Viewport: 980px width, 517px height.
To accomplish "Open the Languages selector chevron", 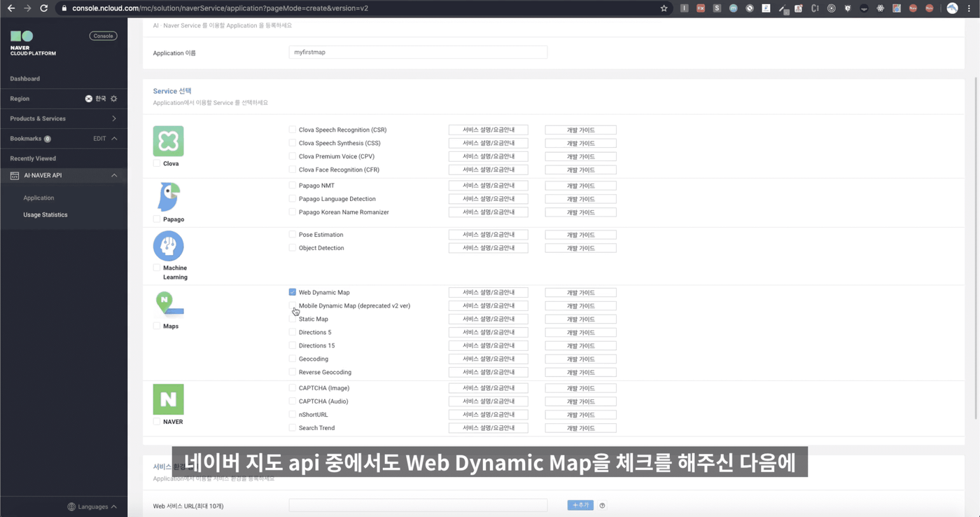I will click(x=114, y=506).
